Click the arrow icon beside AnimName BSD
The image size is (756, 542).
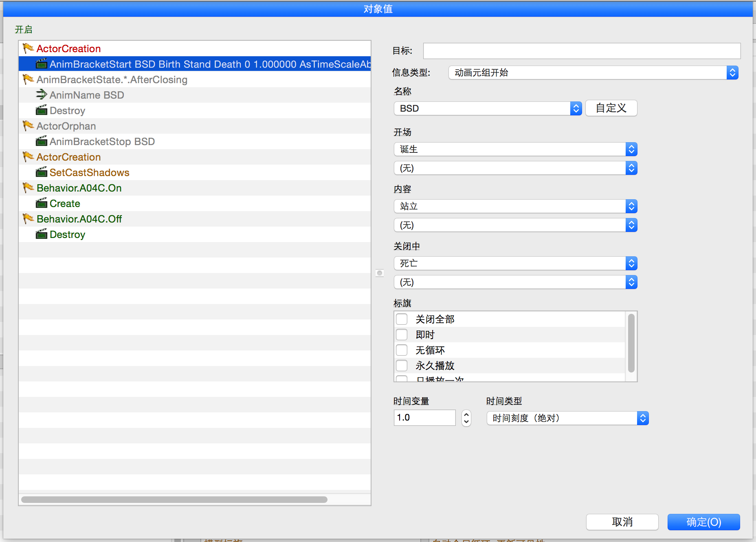point(41,95)
